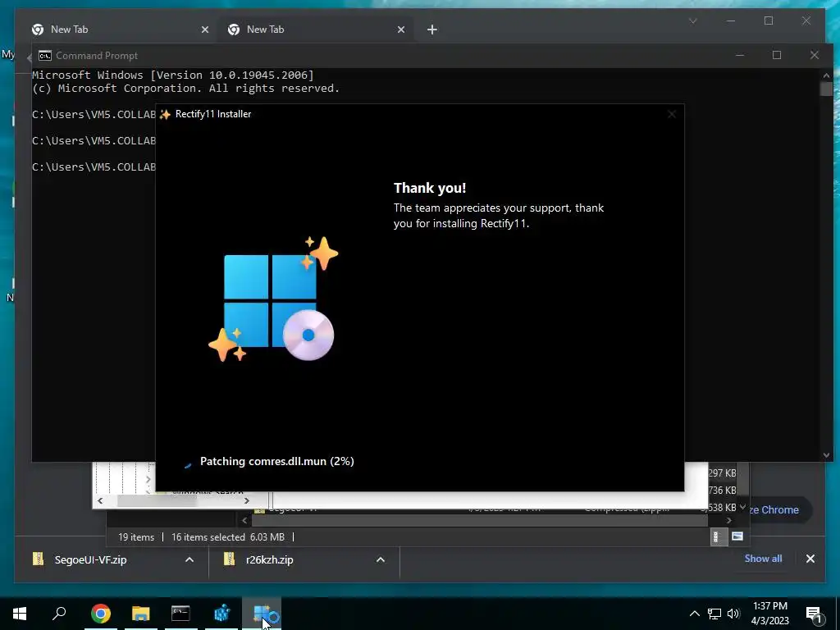Image resolution: width=840 pixels, height=630 pixels.
Task: Click Patching comres.dll.mun progress text
Action: pyautogui.click(x=277, y=461)
